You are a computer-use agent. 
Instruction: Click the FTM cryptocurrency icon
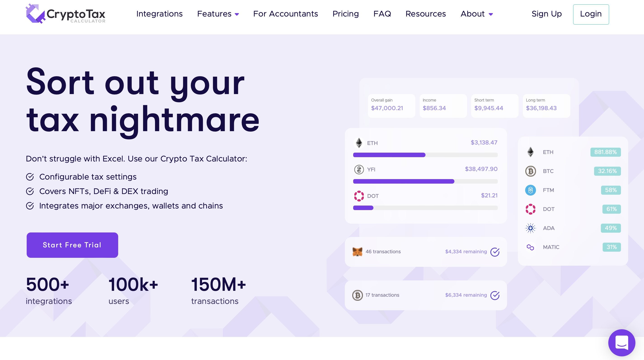coord(530,190)
